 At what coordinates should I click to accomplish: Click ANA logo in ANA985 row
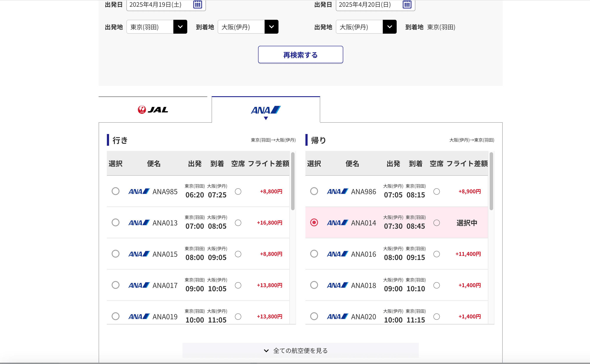[x=139, y=191]
